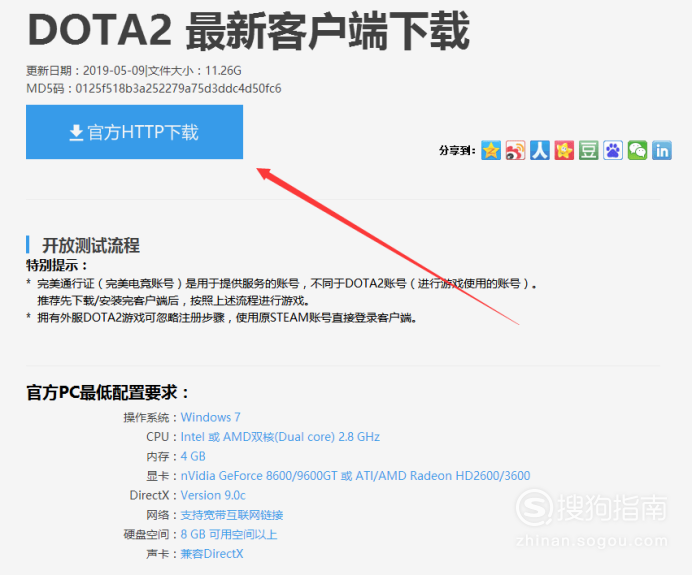Click the 开放测试流程 section heading
Screen dimensions: 692x575
tap(91, 245)
